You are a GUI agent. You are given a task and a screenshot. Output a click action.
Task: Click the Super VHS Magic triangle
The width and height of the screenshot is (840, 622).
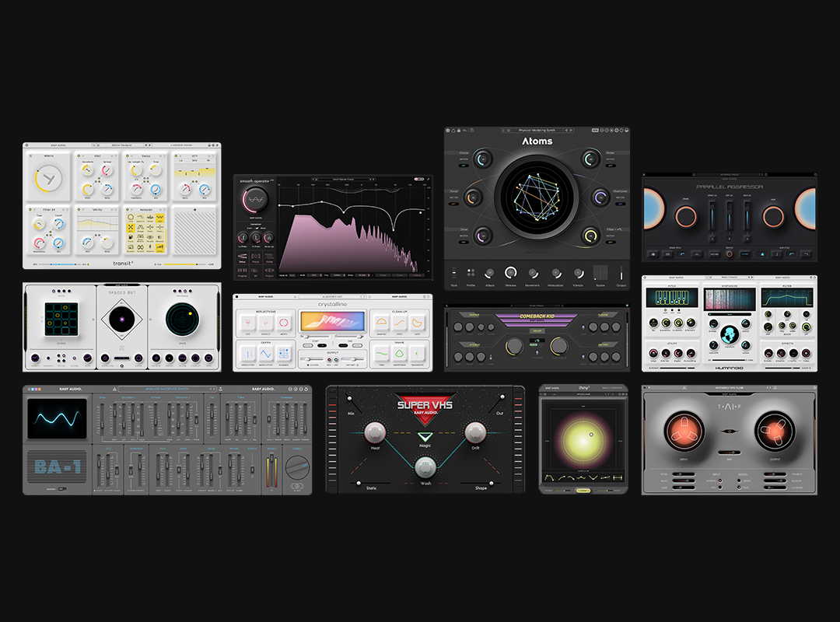click(425, 437)
